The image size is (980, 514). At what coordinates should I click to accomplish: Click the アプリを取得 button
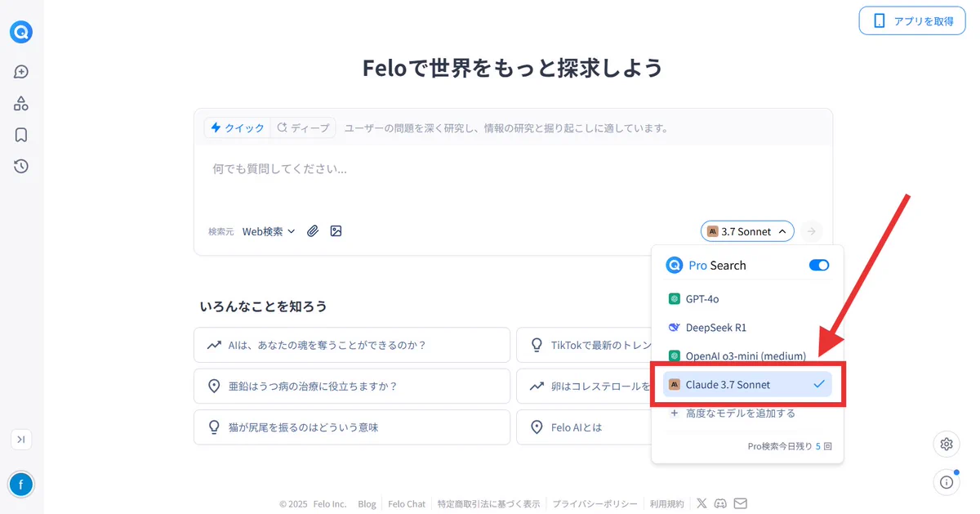912,21
